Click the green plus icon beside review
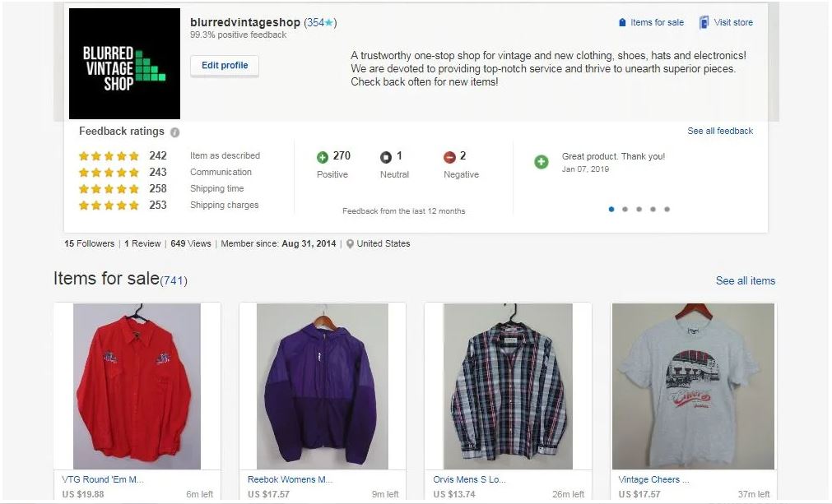Screen dimensions: 832x504 click(x=541, y=162)
